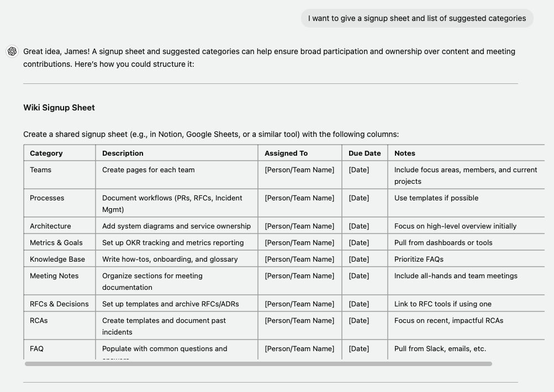Screen dimensions: 554x392
Task: Select the Due Date column header
Action: tap(358, 153)
